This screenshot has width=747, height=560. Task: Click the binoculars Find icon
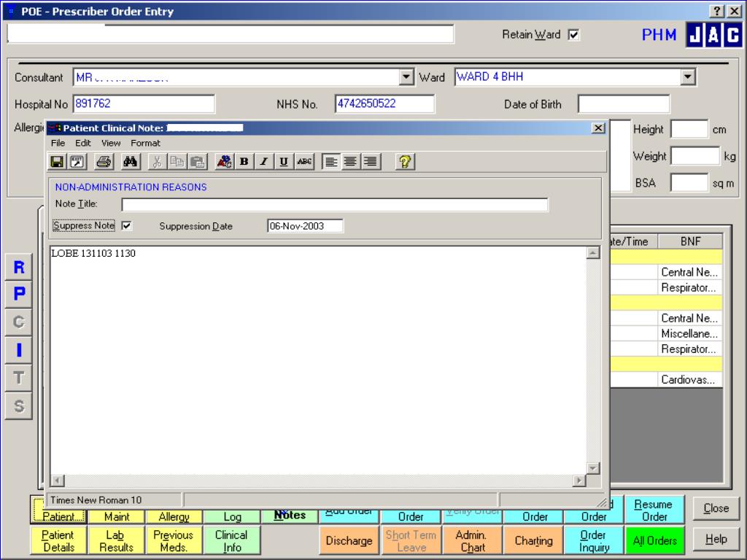point(130,162)
